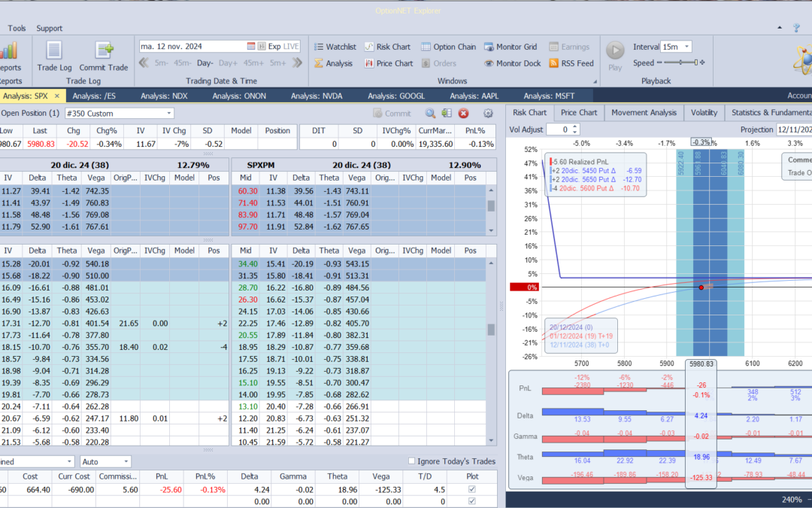
Task: Click the Commit Trade icon
Action: click(104, 51)
